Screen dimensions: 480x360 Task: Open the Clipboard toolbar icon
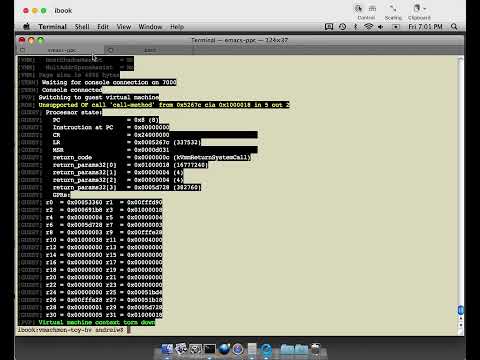point(417,8)
